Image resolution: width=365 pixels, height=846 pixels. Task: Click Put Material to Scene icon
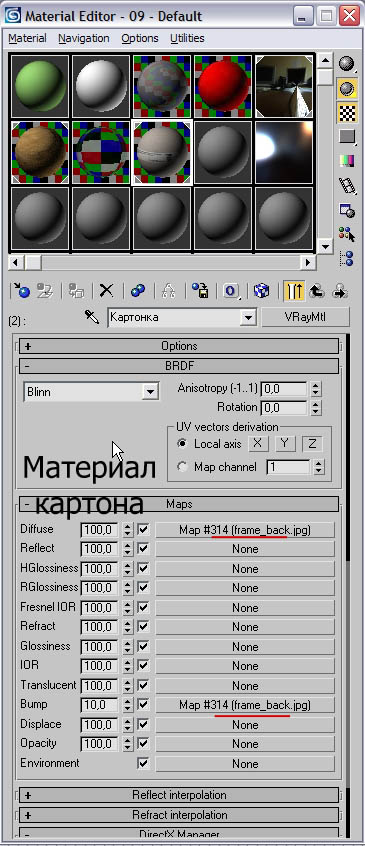click(x=45, y=291)
